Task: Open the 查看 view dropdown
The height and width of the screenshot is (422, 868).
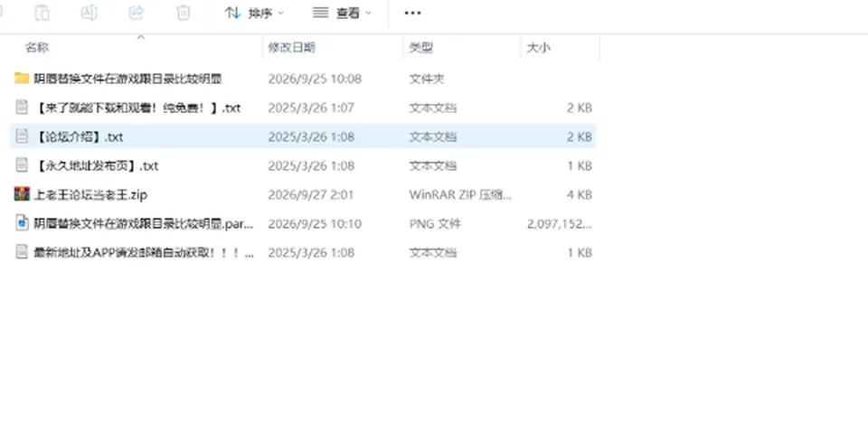Action: tap(342, 13)
